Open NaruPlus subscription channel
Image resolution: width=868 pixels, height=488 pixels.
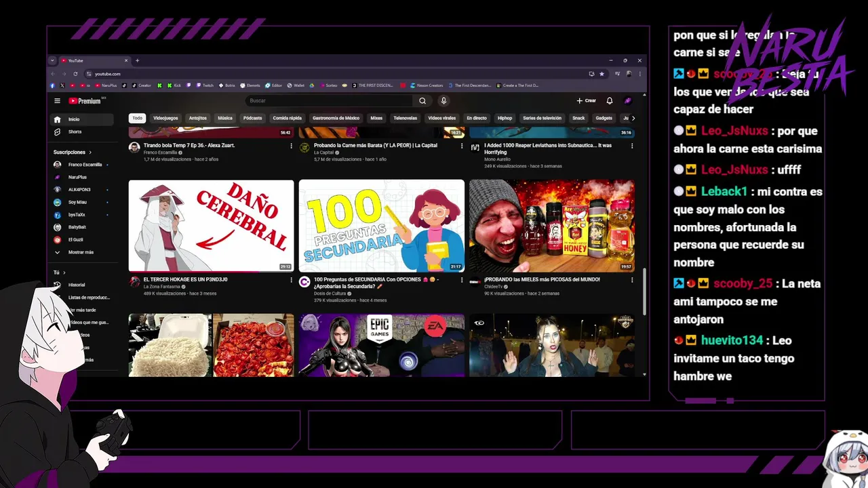pyautogui.click(x=81, y=177)
